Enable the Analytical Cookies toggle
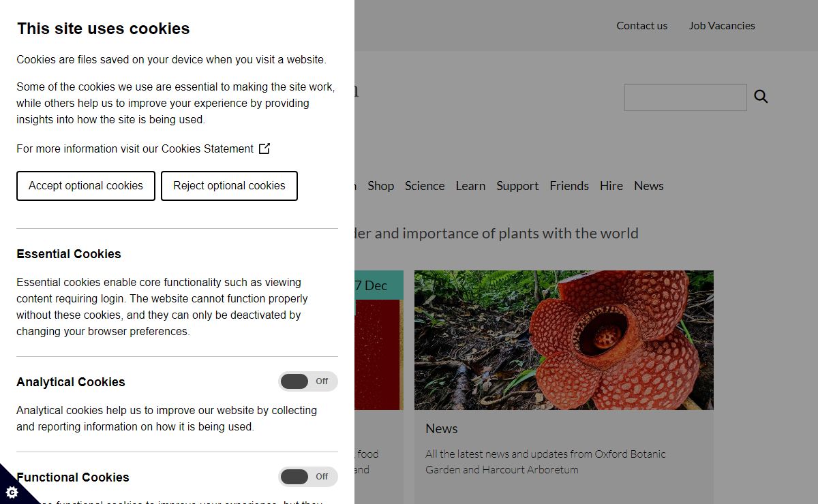Screen dimensions: 818x504 [x=307, y=381]
